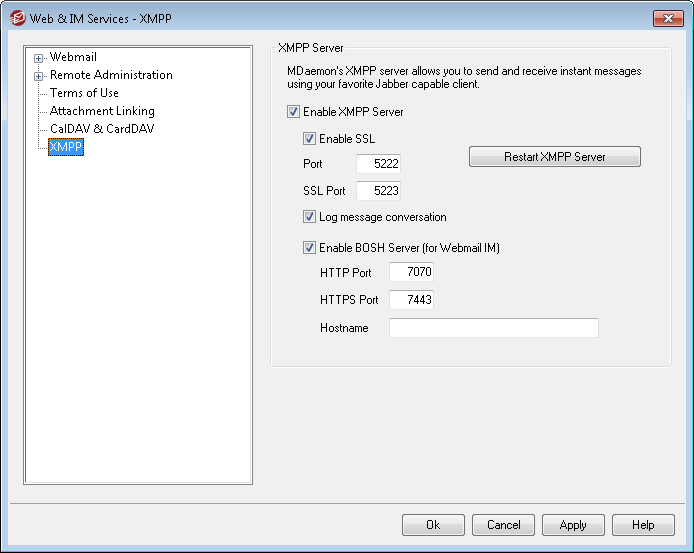Click the MDaemon title bar icon

click(x=17, y=19)
